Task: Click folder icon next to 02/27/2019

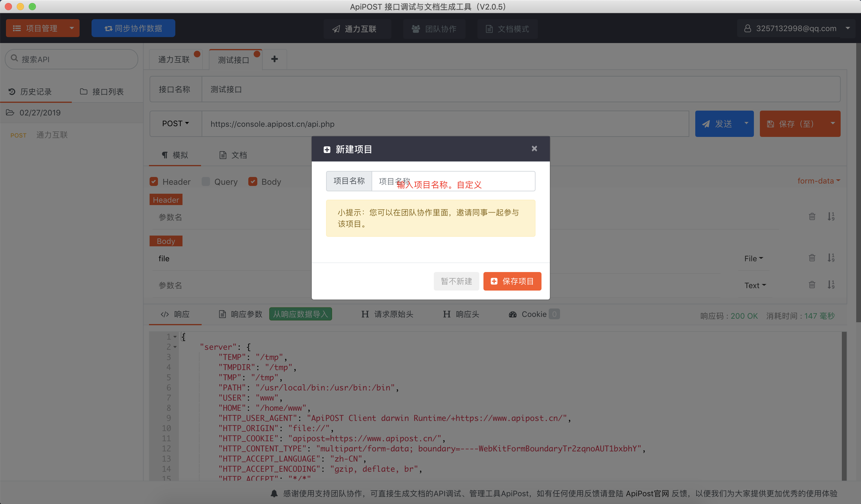Action: (x=10, y=113)
